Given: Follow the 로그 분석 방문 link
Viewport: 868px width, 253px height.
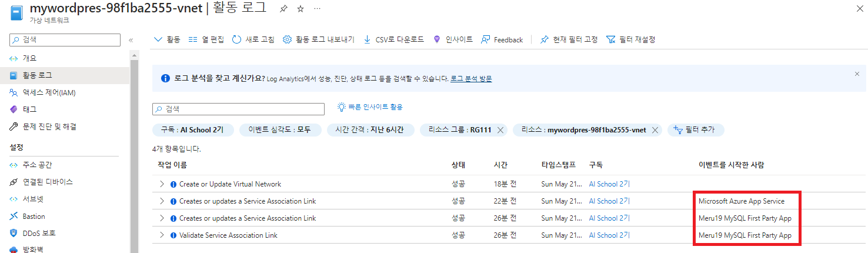Looking at the screenshot, I should click(471, 78).
